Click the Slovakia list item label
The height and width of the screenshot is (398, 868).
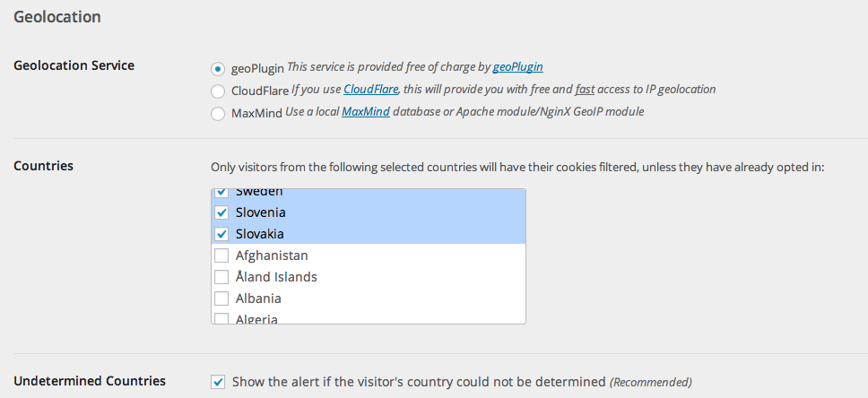click(x=260, y=234)
